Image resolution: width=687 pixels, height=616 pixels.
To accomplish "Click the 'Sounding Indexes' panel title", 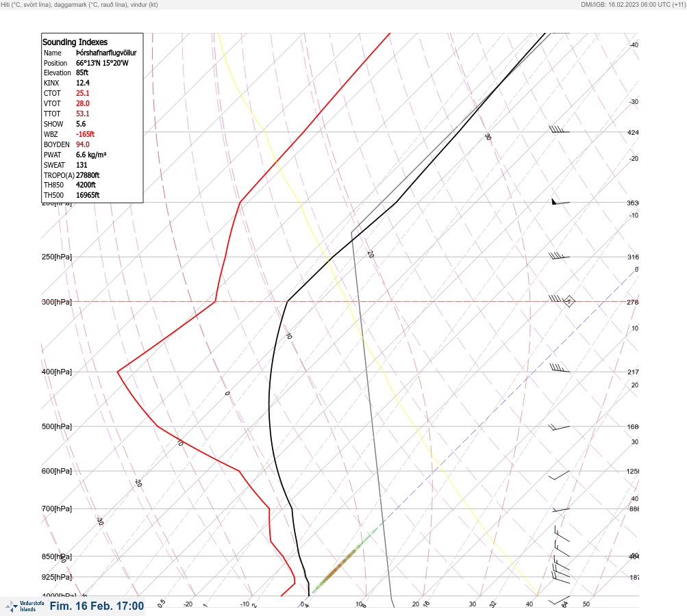I will (x=75, y=42).
